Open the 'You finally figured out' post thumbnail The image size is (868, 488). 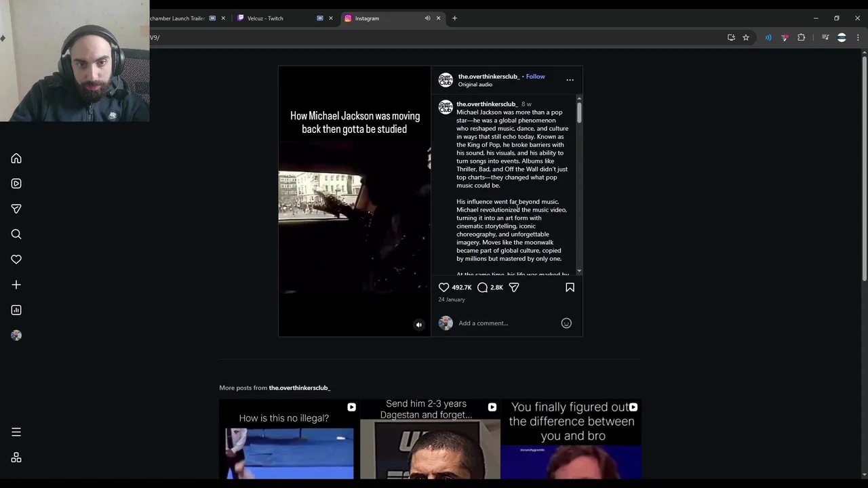pos(571,439)
